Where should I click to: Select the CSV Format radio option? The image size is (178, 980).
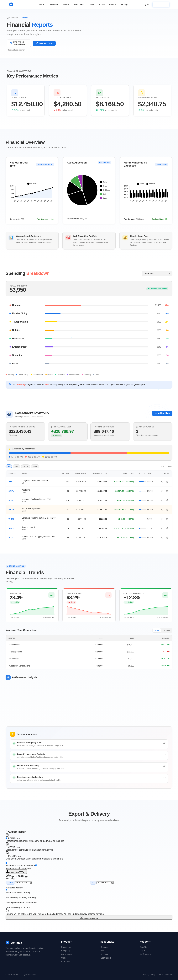pyautogui.click(x=6, y=847)
